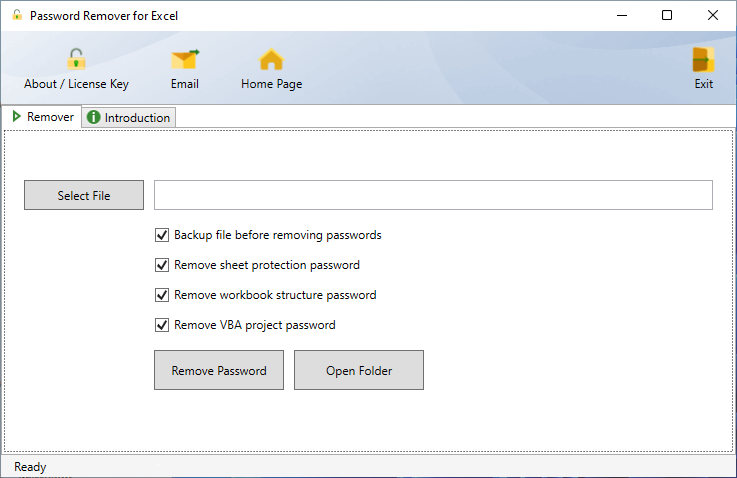The width and height of the screenshot is (737, 478).
Task: Click the Exit door icon
Action: pos(704,59)
